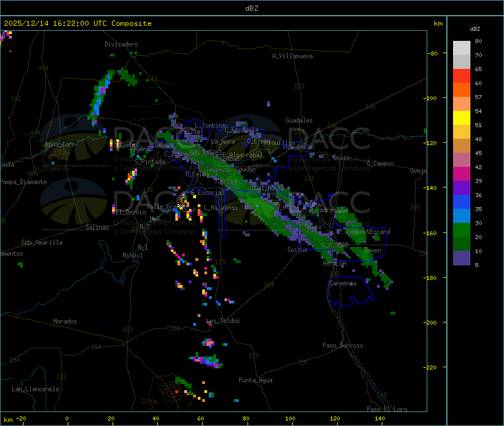
Task: Click the Guadales location label
Action: 299,120
